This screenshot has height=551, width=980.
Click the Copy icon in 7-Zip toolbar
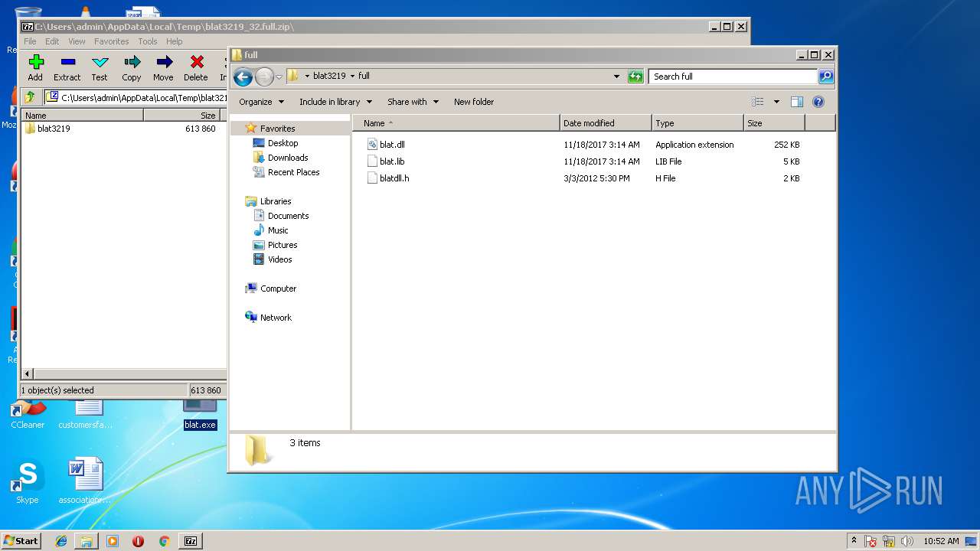point(132,68)
